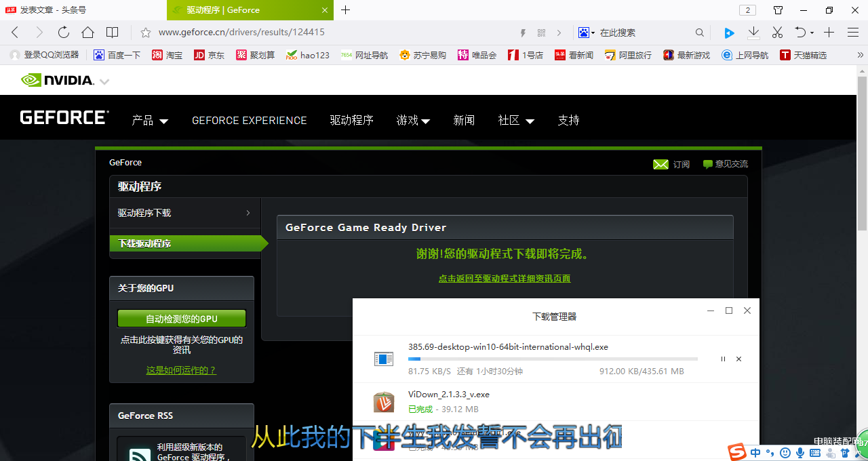Click the 意见交流 feedback chat icon
The image size is (868, 461).
coord(708,164)
